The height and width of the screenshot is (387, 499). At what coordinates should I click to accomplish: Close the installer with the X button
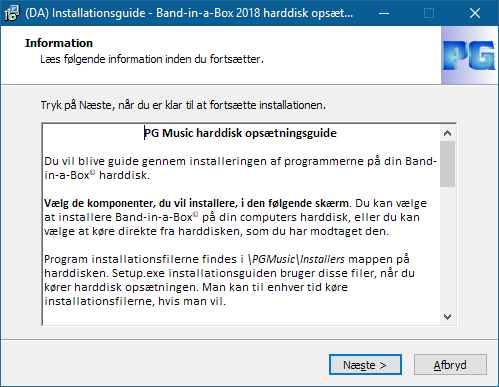(x=475, y=13)
